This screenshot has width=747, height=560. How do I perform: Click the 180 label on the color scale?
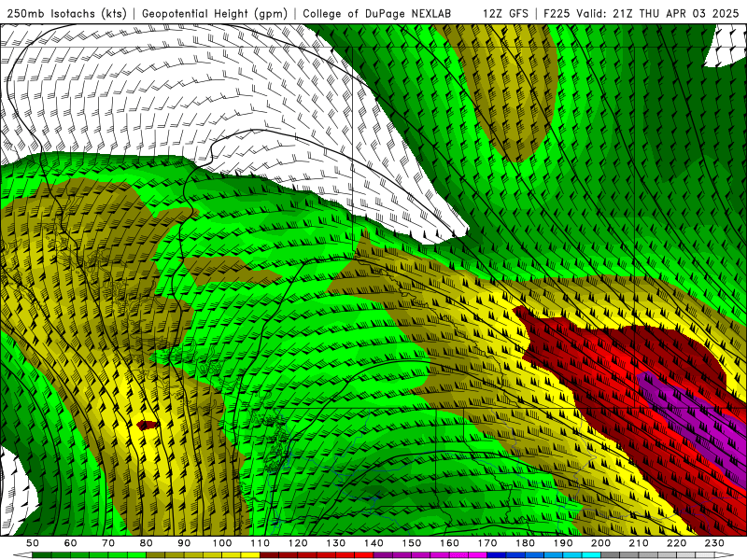[x=526, y=543]
